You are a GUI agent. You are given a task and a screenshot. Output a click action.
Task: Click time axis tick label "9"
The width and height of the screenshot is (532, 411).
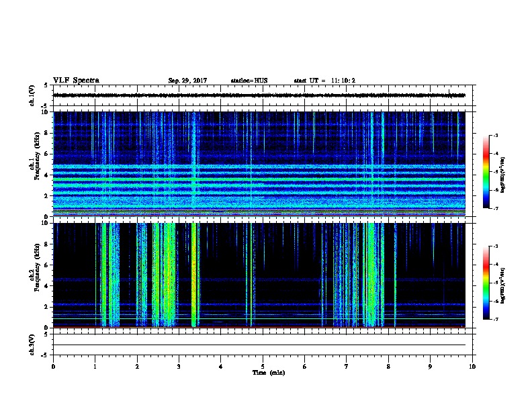(430, 367)
